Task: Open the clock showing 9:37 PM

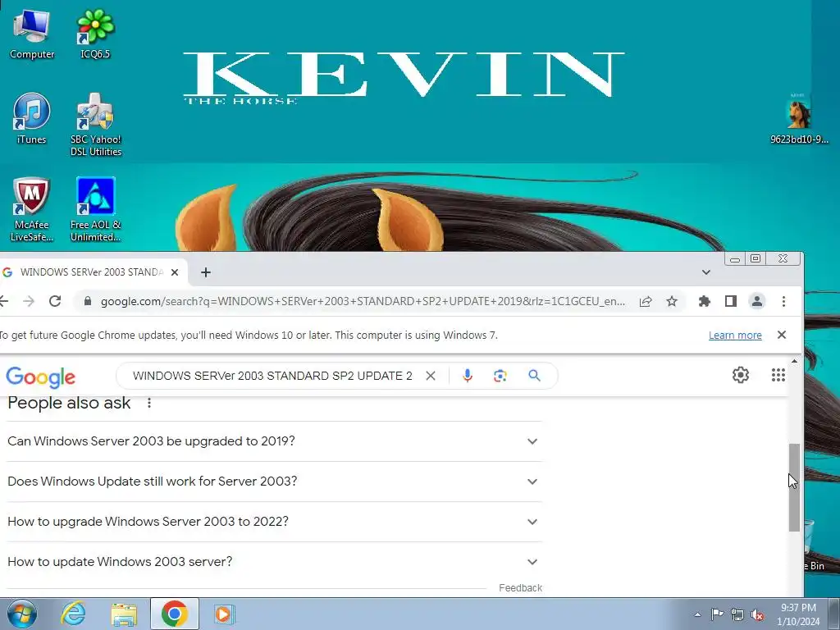Action: tap(798, 614)
